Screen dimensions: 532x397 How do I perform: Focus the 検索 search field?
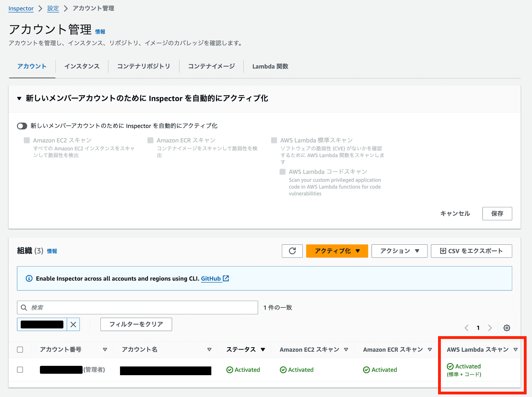[138, 308]
